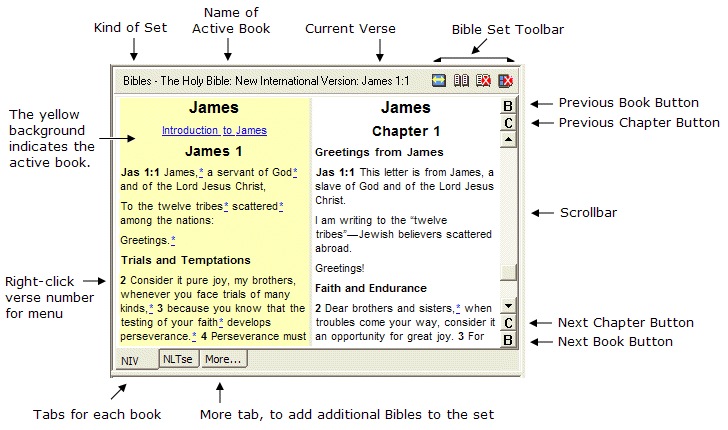Jump to next book with bottom B button
The width and height of the screenshot is (728, 430).
[508, 340]
